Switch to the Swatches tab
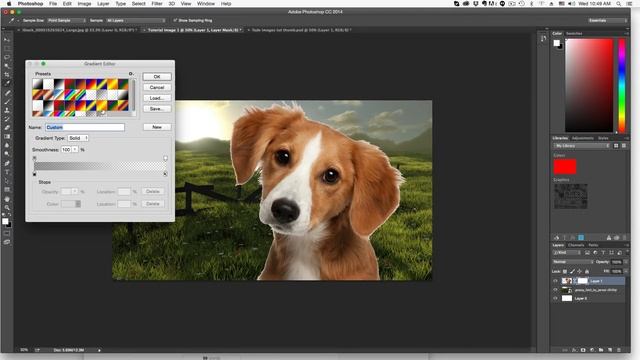The width and height of the screenshot is (640, 360). 574,33
